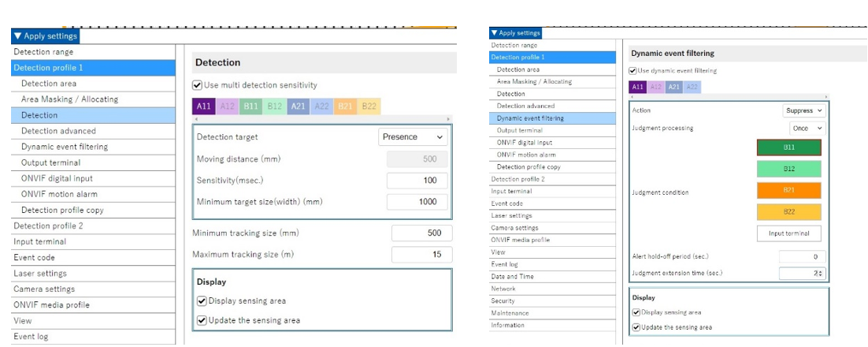Open the Security settings sidebar item

tap(503, 300)
